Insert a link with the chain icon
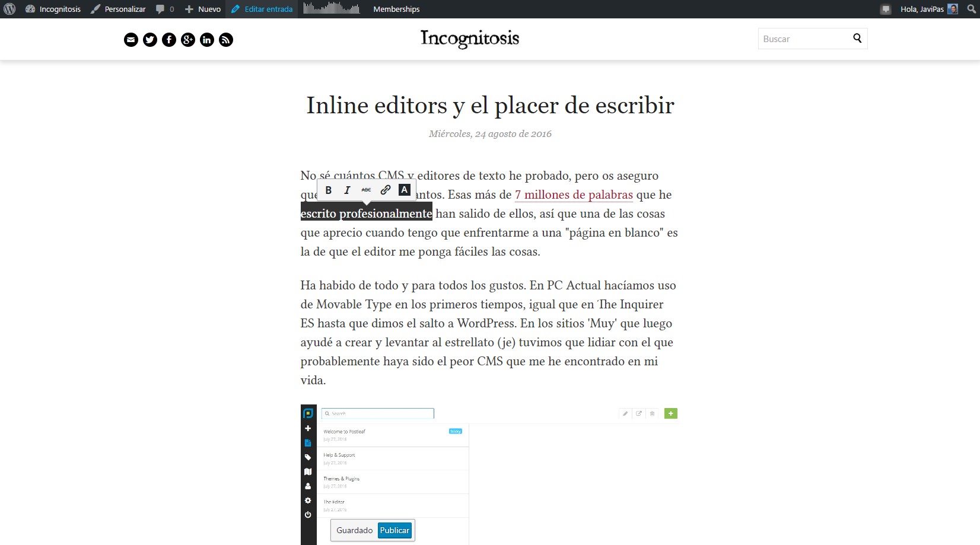Image resolution: width=980 pixels, height=545 pixels. 386,190
